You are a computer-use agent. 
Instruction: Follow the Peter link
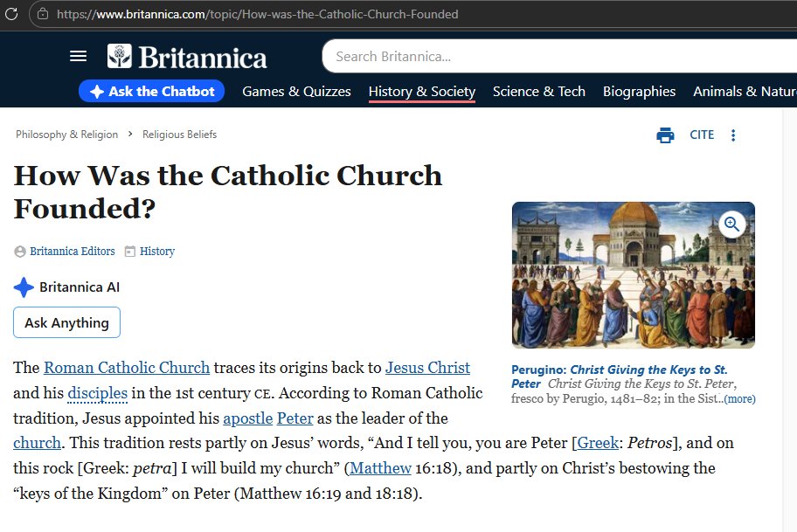click(295, 418)
